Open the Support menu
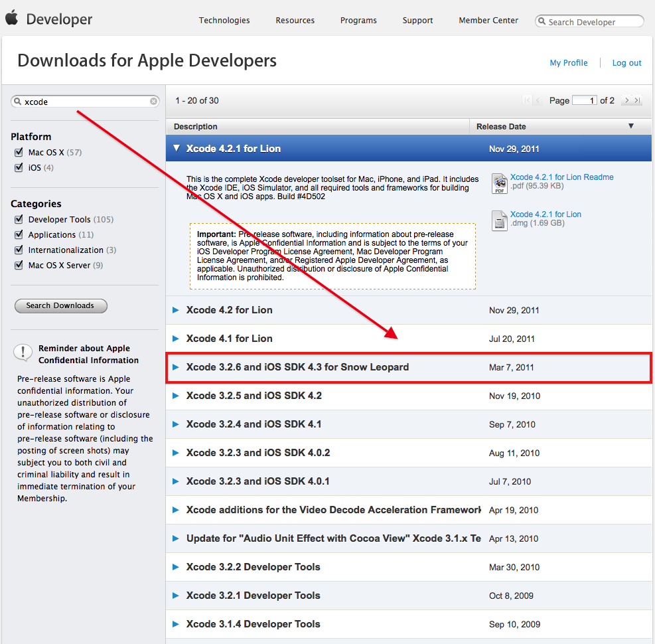This screenshot has height=644, width=655. pyautogui.click(x=417, y=20)
